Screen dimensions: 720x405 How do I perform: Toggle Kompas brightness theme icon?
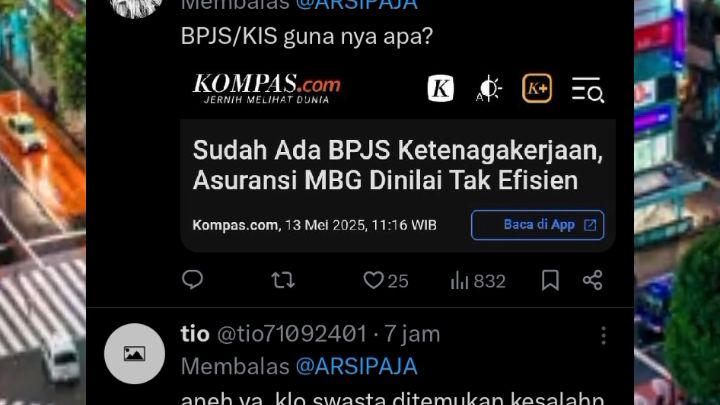click(x=489, y=88)
